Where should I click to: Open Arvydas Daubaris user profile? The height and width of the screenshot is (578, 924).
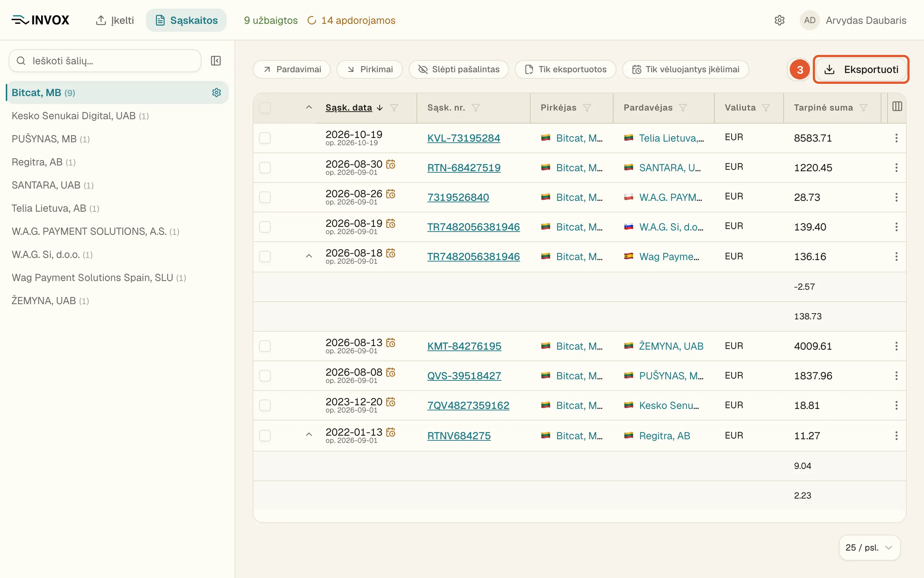tap(853, 20)
